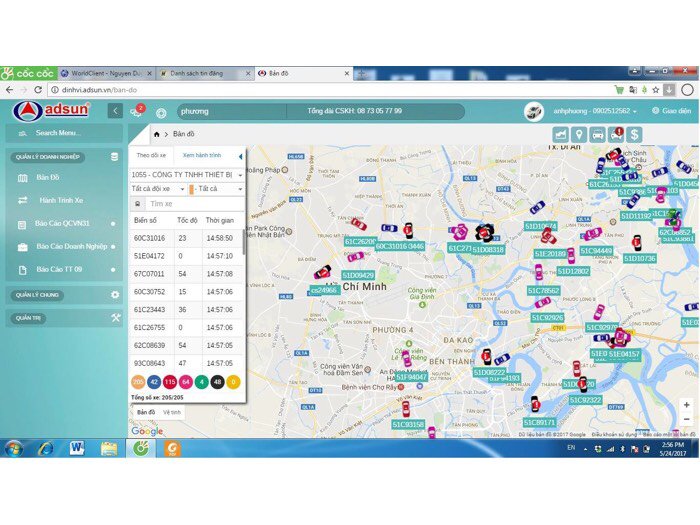The image size is (700, 525).
Task: Select vehicle row 60C31016
Action: tap(186, 238)
